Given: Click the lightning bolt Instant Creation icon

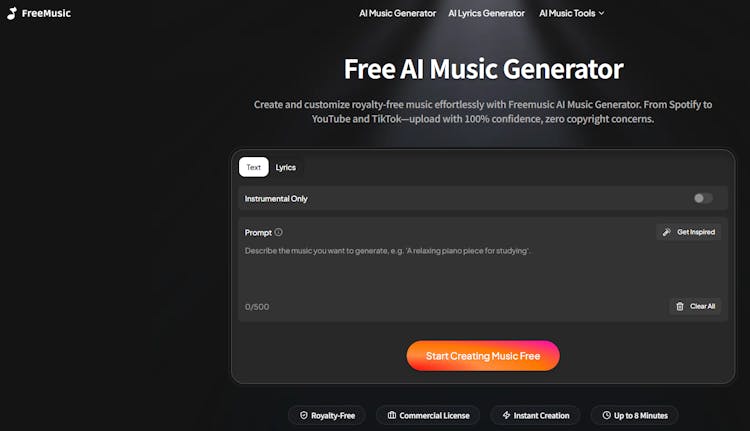Looking at the screenshot, I should 507,415.
